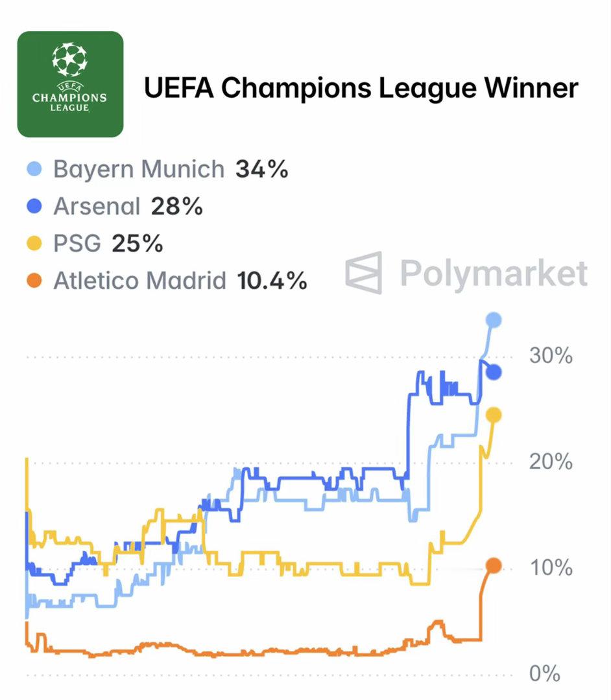Select the dark blue Arsenal legend dot

[36, 207]
